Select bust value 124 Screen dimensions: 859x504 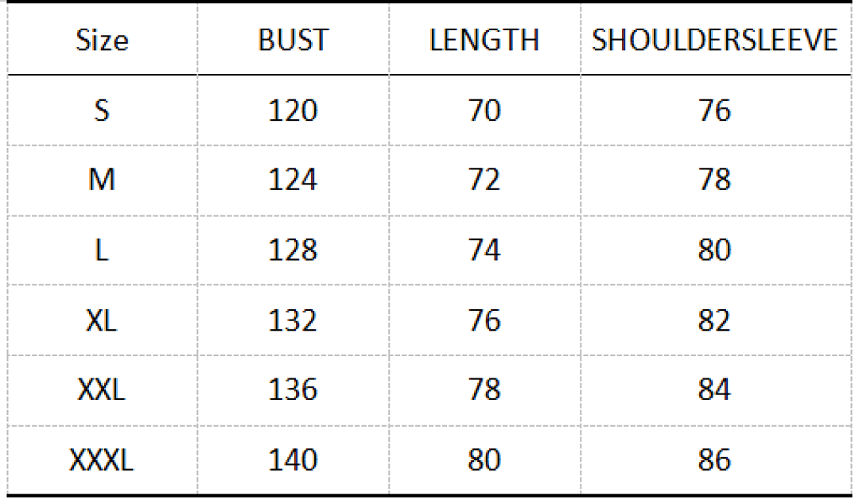(x=293, y=180)
